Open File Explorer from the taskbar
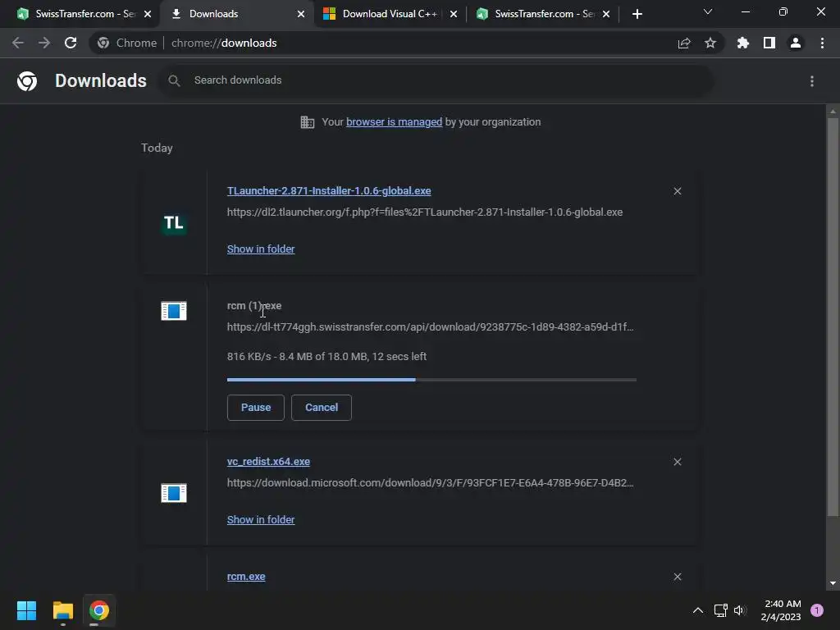The image size is (840, 630). [62, 610]
